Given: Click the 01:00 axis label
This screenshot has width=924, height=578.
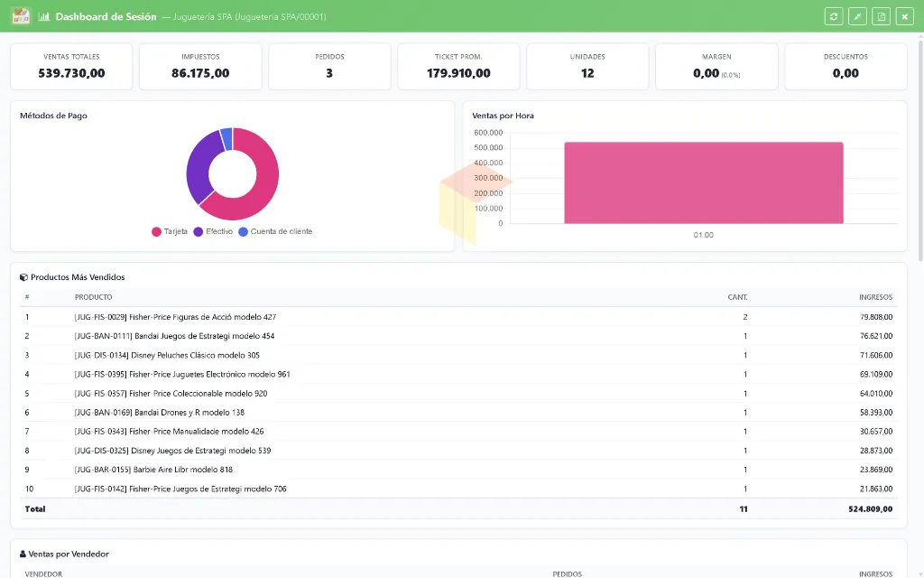Looking at the screenshot, I should coord(703,235).
